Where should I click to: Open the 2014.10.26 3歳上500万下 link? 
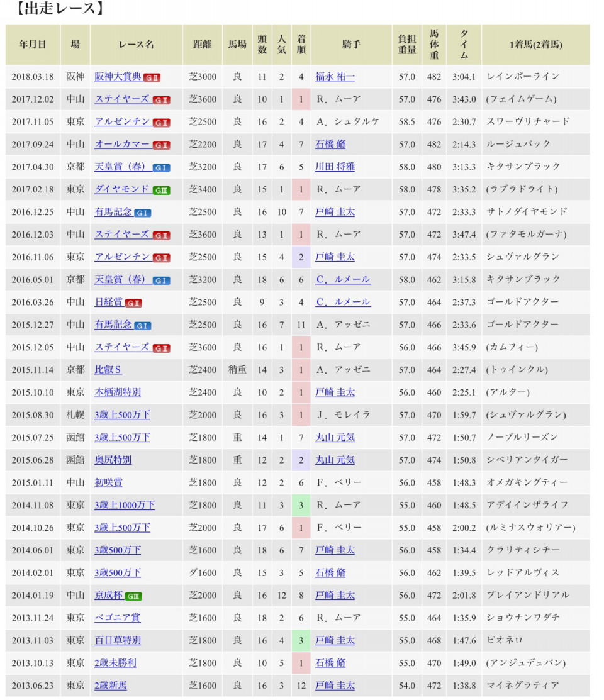(x=123, y=528)
